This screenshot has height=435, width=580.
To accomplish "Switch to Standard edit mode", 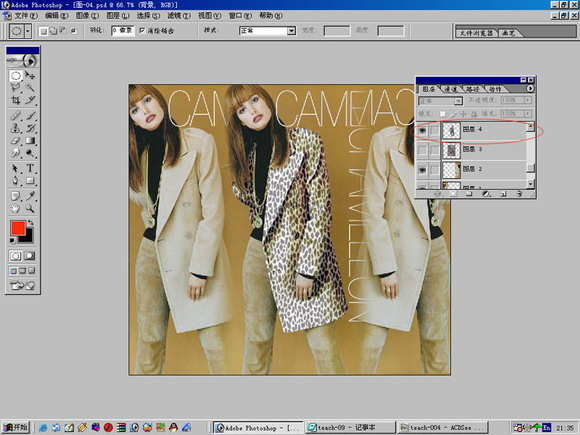I will click(15, 256).
